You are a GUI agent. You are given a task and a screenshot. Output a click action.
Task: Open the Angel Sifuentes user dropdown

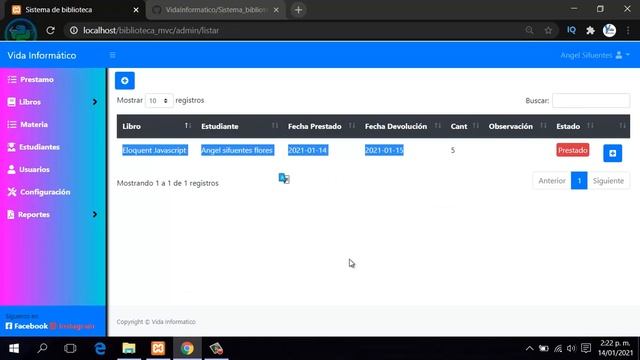[x=595, y=55]
